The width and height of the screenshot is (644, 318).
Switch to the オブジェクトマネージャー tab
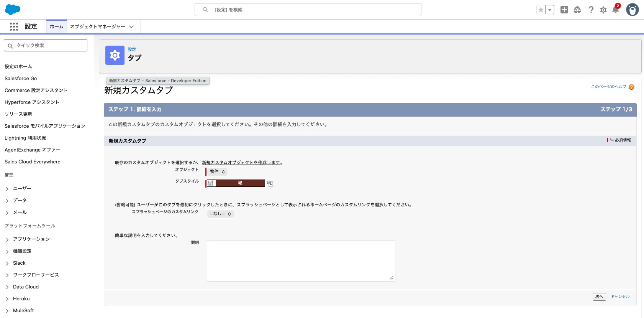[x=98, y=26]
